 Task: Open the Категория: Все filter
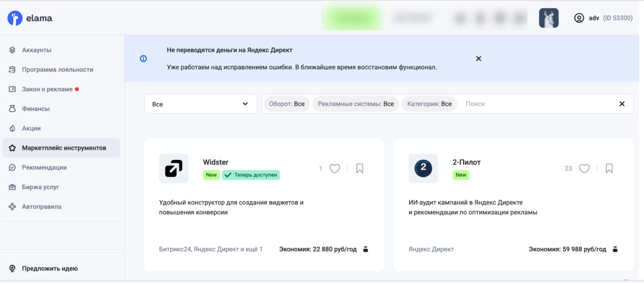(x=429, y=104)
